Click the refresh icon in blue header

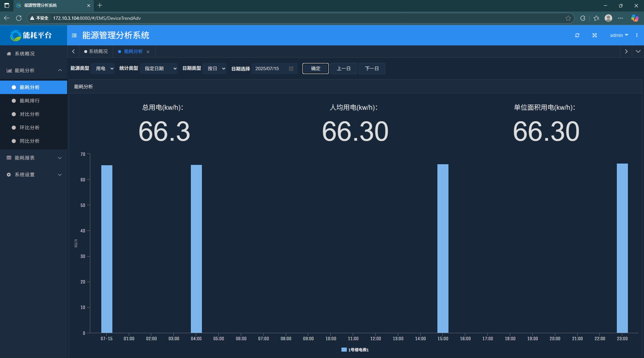[577, 35]
